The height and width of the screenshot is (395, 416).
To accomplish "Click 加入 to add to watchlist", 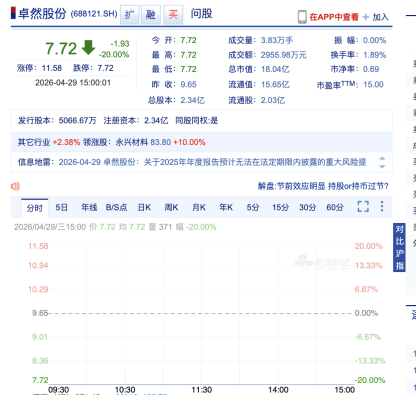I will pyautogui.click(x=380, y=17).
